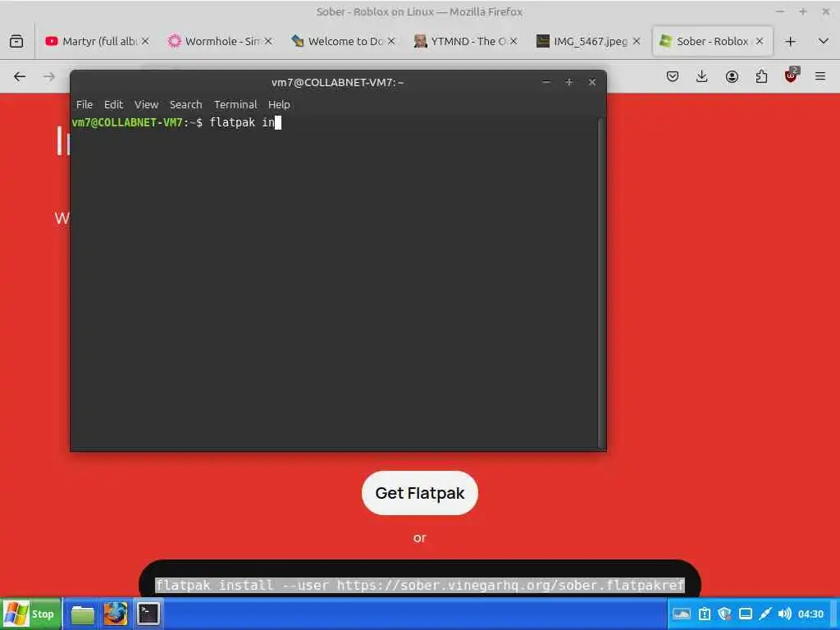Switch to Welcome to Do... tab
Screen dimensions: 840x630
(343, 41)
